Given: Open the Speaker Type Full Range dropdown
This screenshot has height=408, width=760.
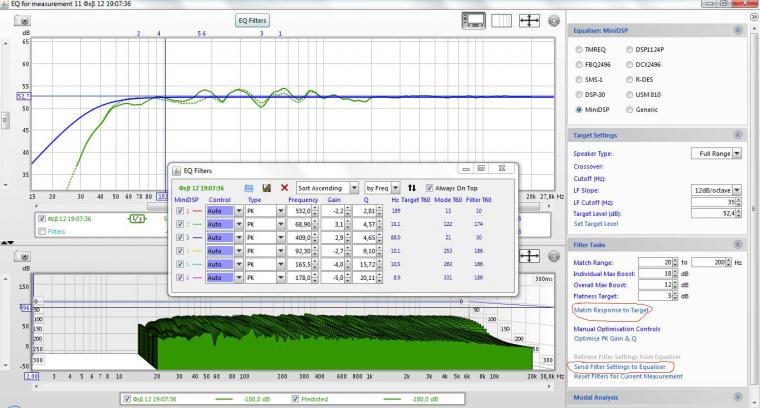Looking at the screenshot, I should (716, 154).
